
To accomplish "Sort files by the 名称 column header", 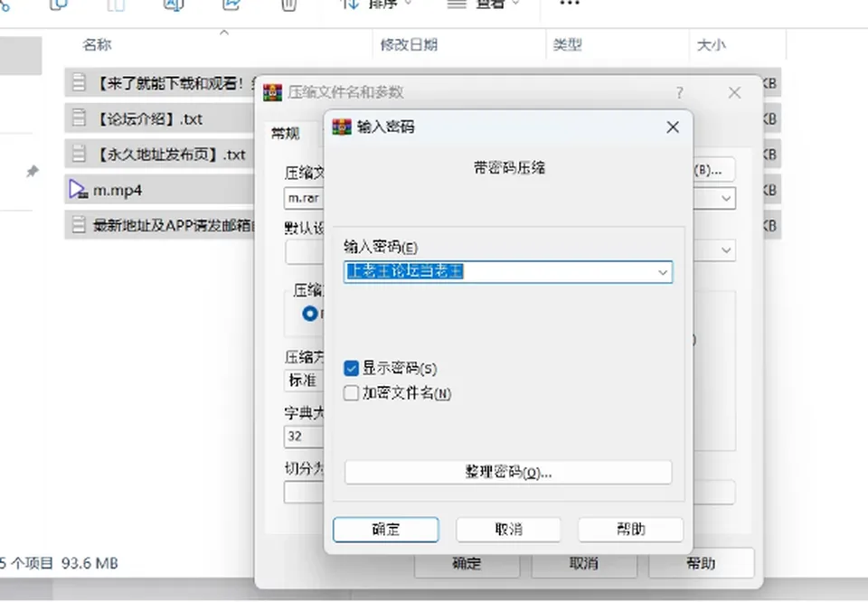I will pyautogui.click(x=98, y=45).
